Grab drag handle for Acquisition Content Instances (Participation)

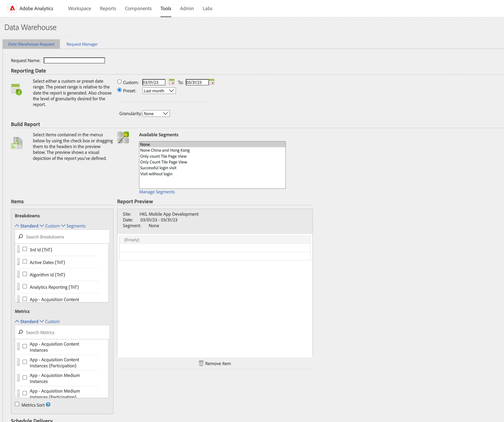click(x=18, y=362)
